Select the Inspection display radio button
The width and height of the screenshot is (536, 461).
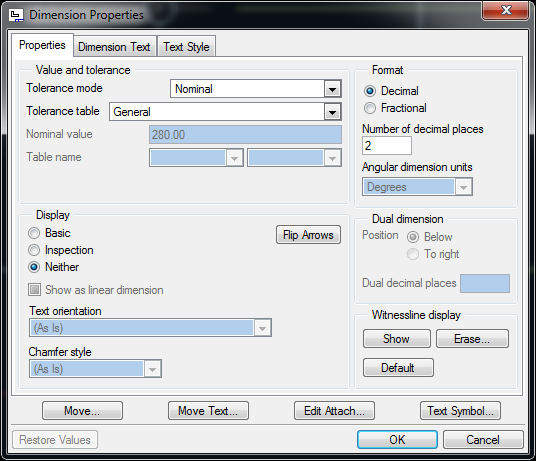(34, 250)
